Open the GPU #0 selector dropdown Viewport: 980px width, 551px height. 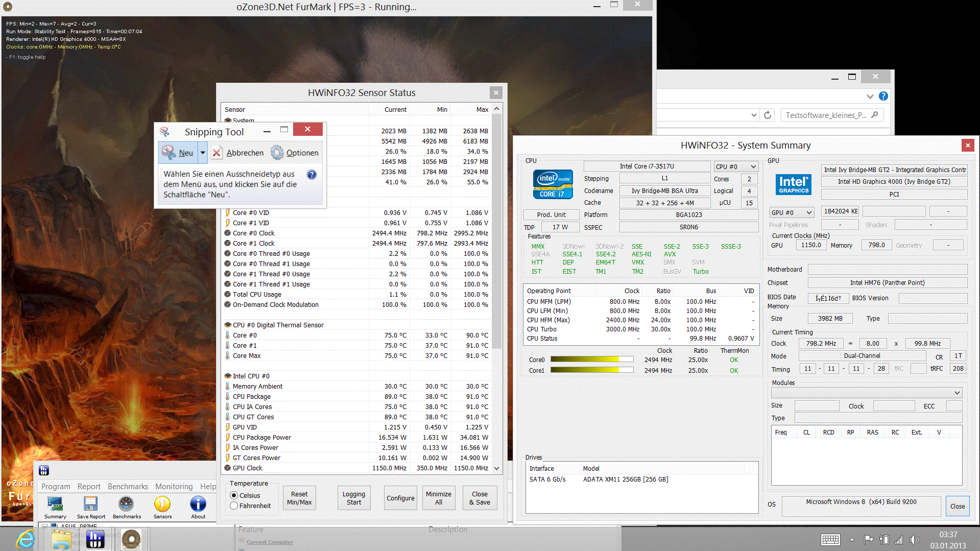[792, 212]
